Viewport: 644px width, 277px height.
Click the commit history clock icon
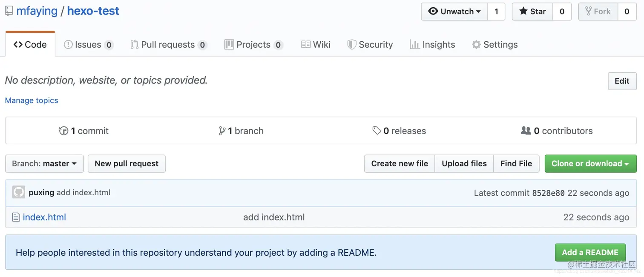click(63, 131)
